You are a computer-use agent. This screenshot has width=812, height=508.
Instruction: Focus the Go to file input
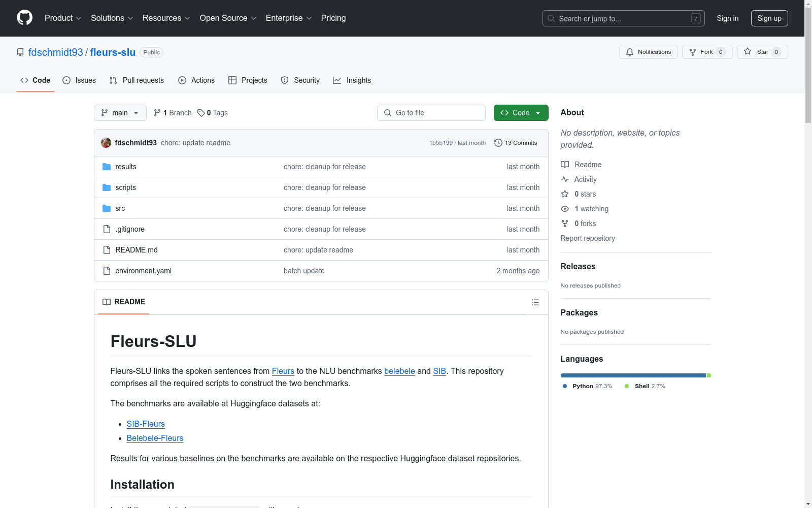[431, 113]
